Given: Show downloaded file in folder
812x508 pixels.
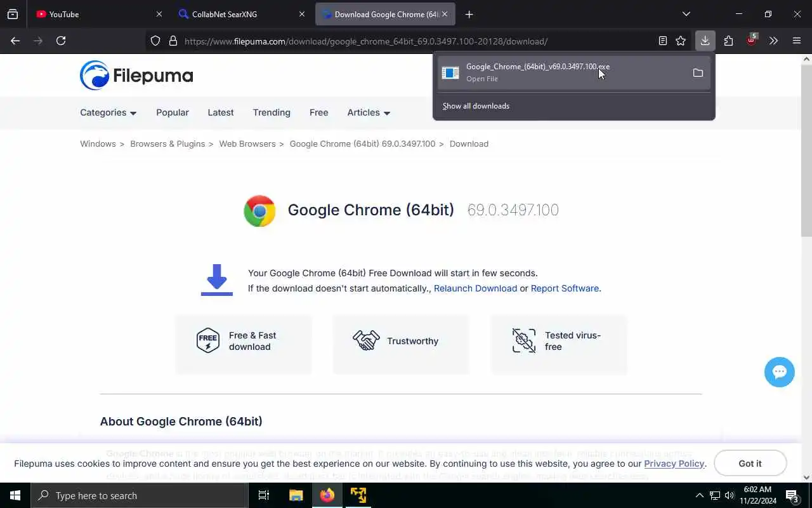Looking at the screenshot, I should click(698, 73).
